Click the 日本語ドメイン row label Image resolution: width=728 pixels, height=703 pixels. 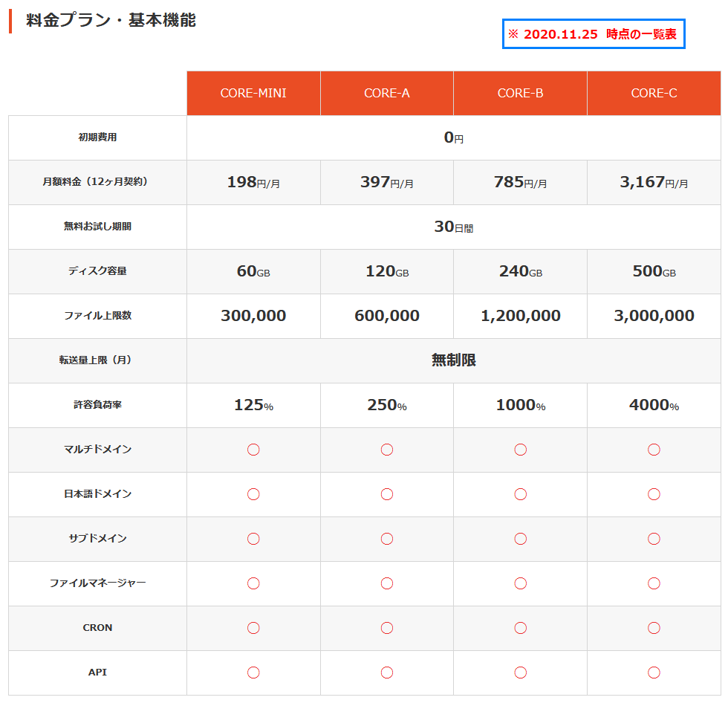tap(97, 494)
